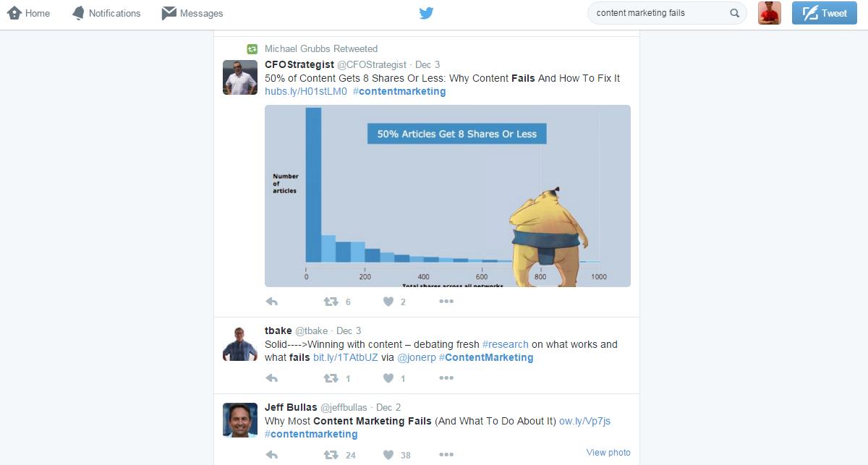The image size is (868, 465).
Task: Open the CFOStrategist display name
Action: 299,64
